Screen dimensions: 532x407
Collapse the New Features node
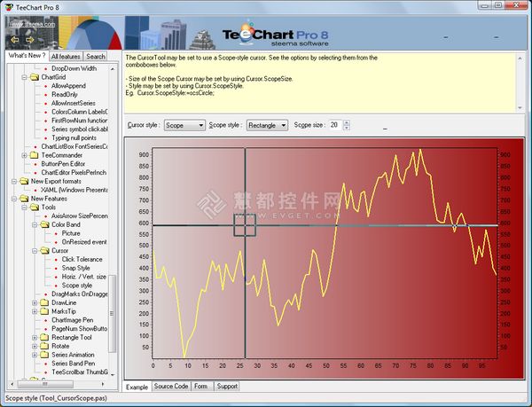pos(14,199)
